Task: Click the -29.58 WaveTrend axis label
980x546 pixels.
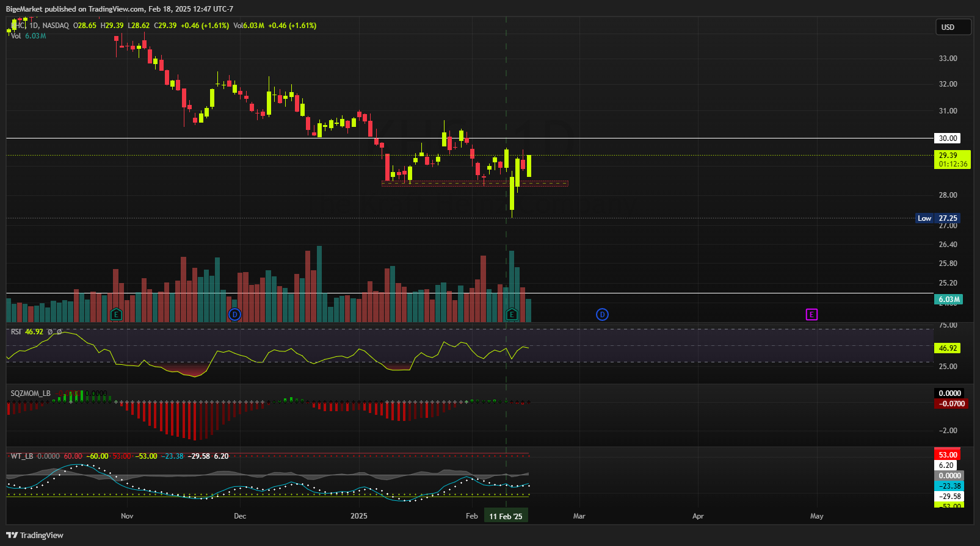Action: (x=949, y=497)
